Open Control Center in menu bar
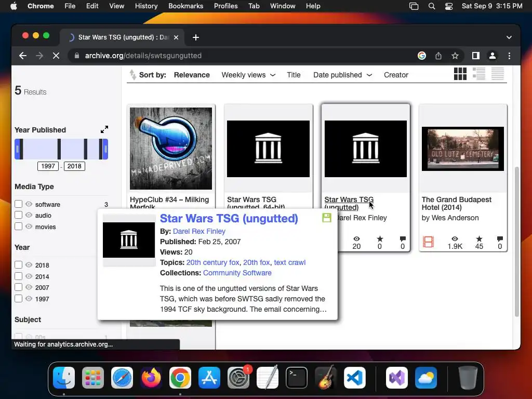The image size is (532, 399). (x=448, y=6)
